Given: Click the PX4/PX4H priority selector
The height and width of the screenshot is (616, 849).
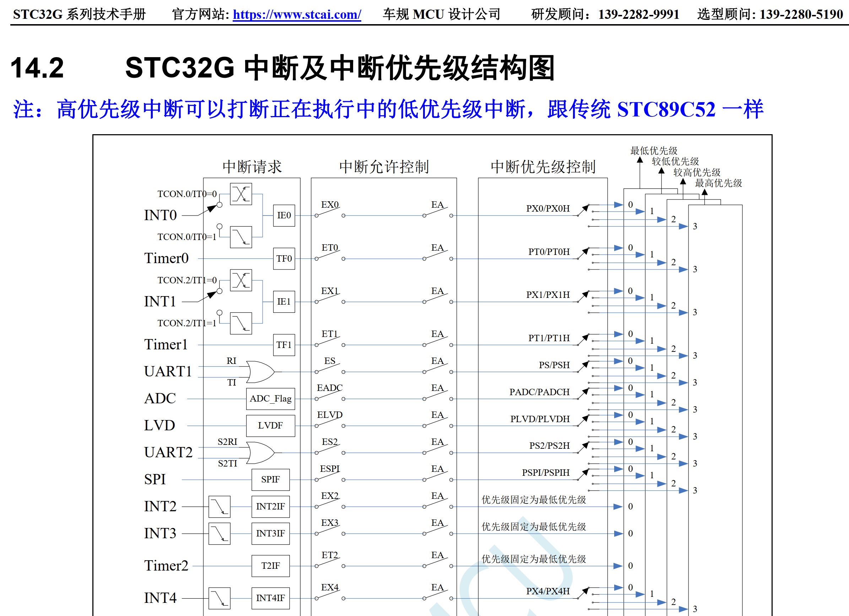Looking at the screenshot, I should tap(584, 594).
